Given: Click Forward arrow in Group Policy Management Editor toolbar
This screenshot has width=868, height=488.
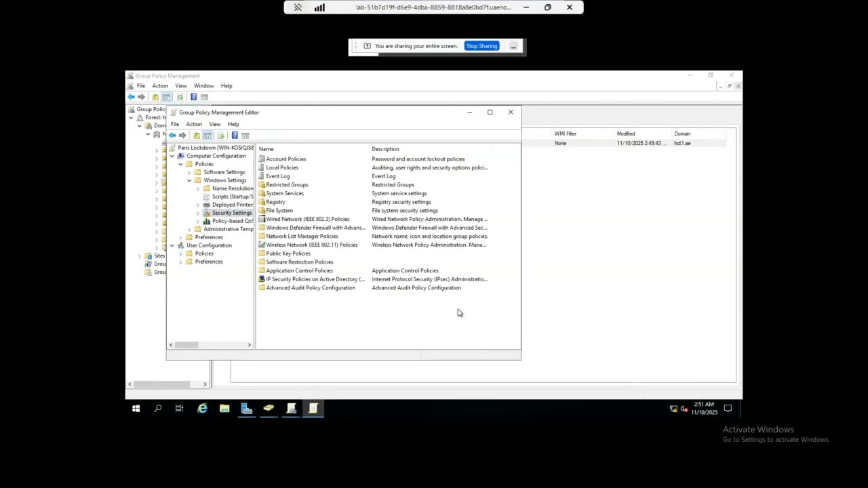Looking at the screenshot, I should [x=182, y=136].
